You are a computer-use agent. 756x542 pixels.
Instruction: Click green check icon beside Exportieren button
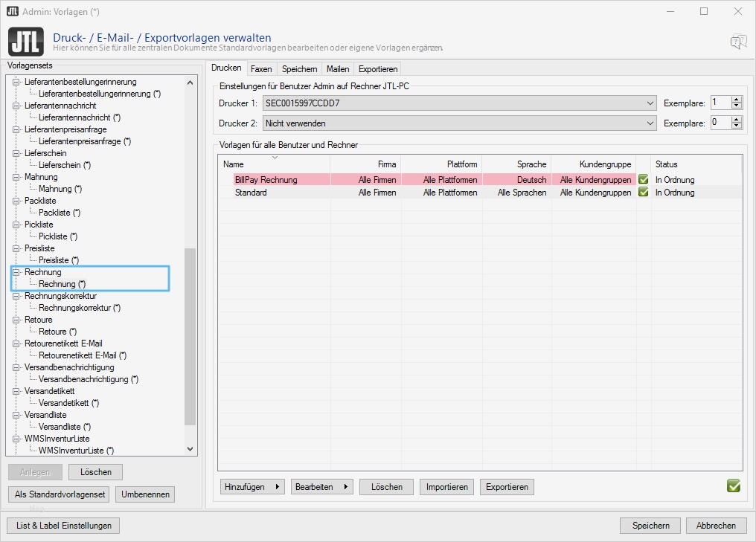click(x=734, y=486)
